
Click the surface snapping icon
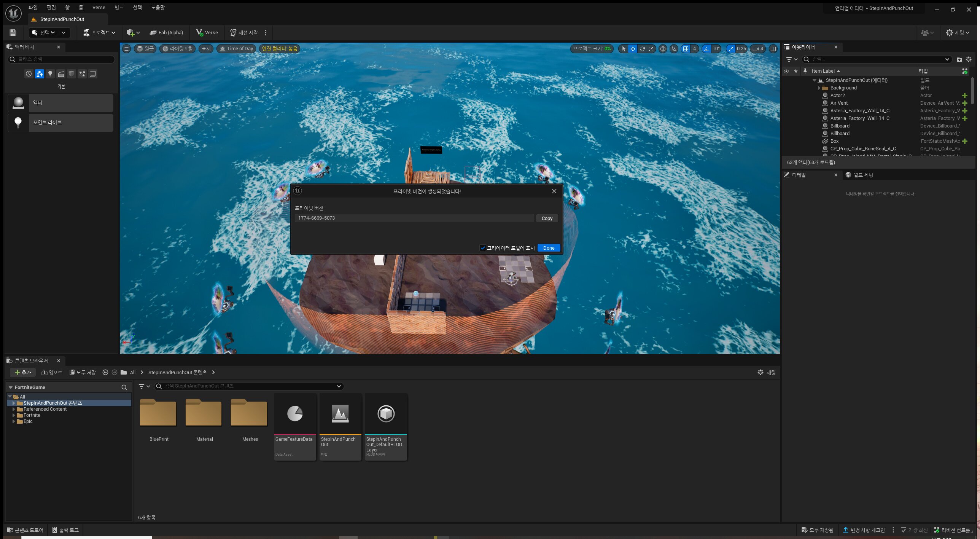[x=674, y=49]
